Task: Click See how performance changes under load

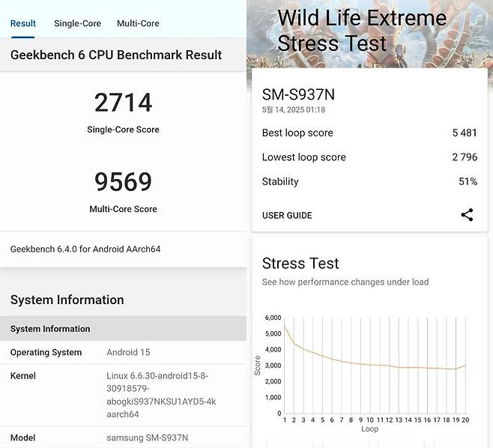Action: (x=345, y=282)
